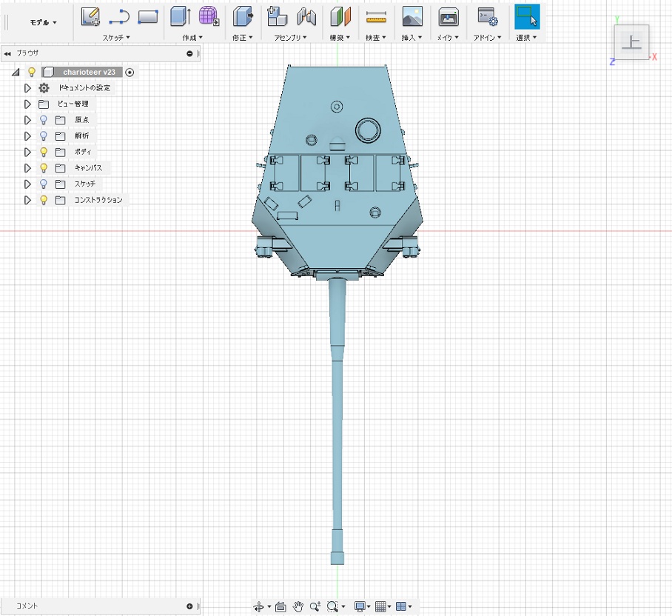
Task: Expand the コンストラクション tree node
Action: click(28, 200)
